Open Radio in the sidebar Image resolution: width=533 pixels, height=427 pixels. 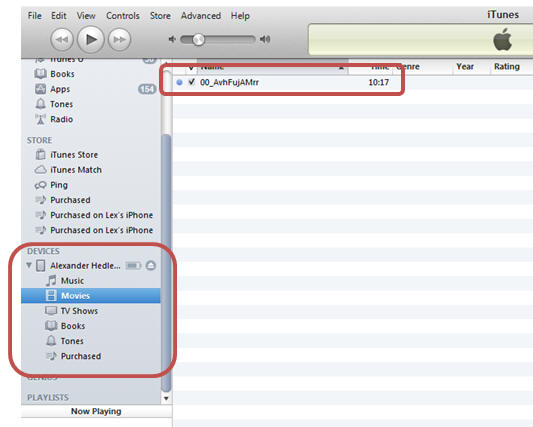(62, 119)
